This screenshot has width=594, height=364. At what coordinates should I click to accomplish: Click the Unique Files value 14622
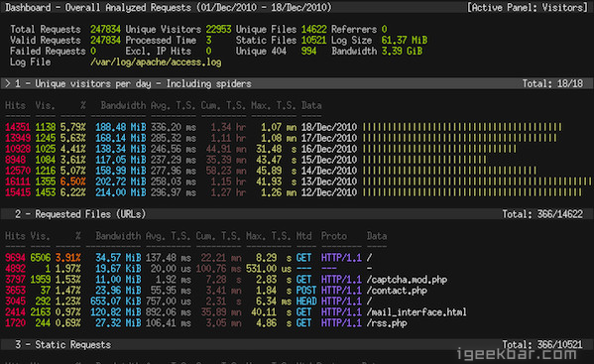(x=313, y=29)
